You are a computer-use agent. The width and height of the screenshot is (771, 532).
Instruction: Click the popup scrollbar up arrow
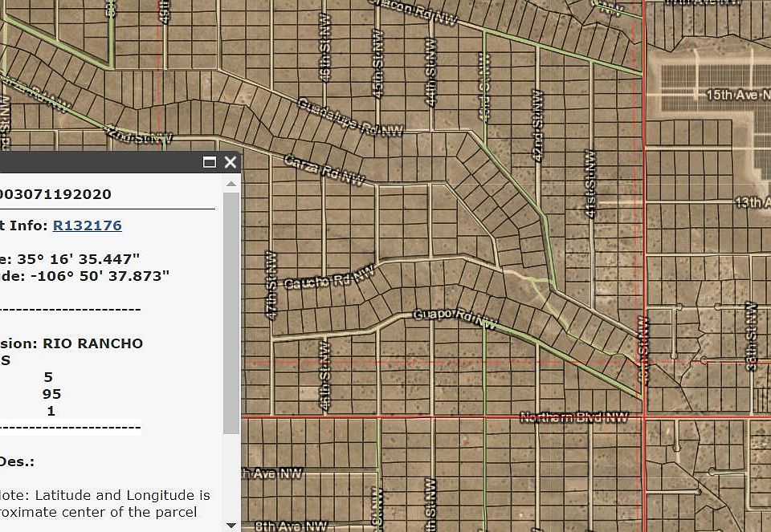231,183
